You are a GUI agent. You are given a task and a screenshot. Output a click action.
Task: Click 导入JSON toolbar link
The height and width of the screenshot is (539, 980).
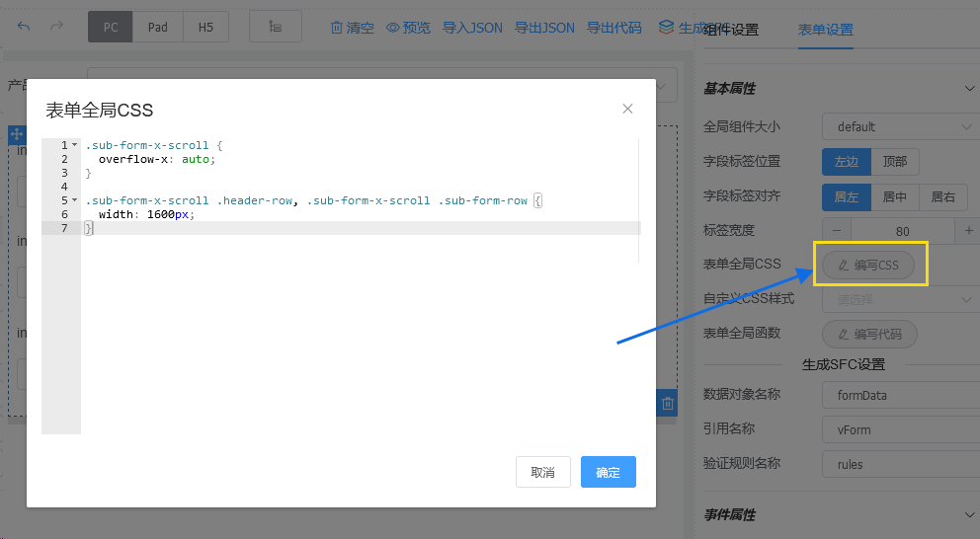472,28
